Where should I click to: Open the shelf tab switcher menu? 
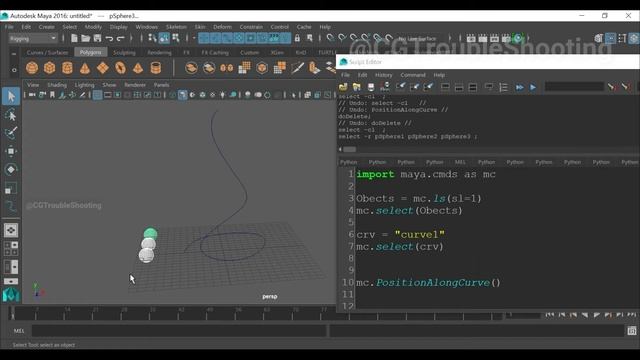14,53
